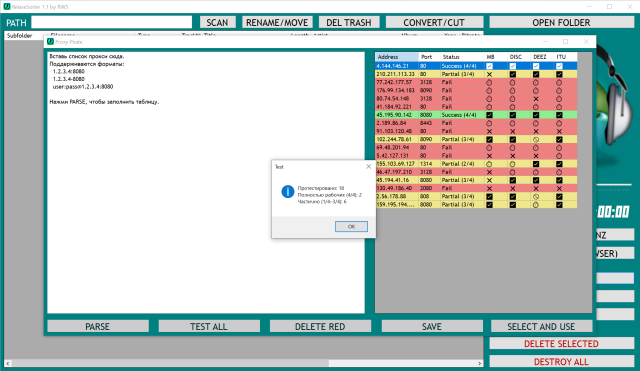Click into the PATH input field
The image size is (640, 371).
point(111,22)
